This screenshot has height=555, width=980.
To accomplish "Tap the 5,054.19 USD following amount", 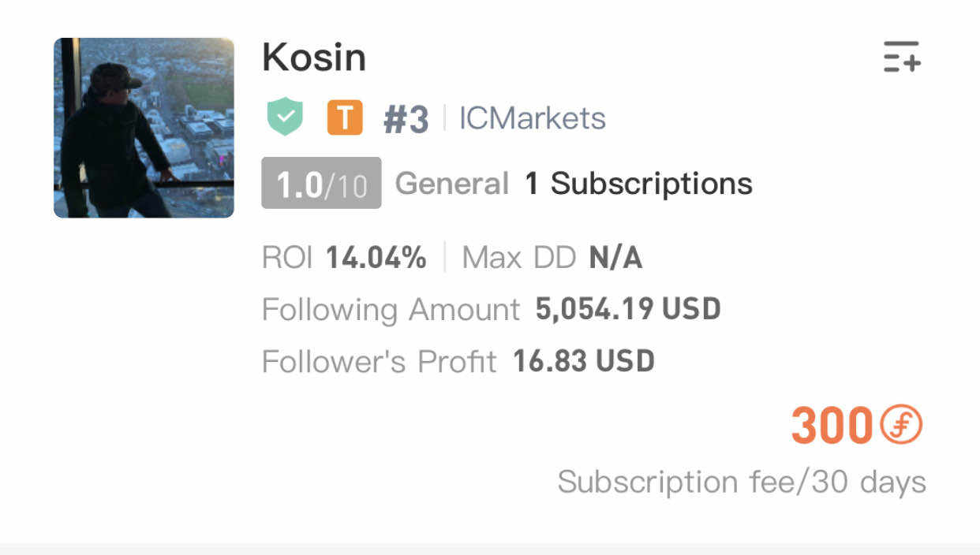I will pos(628,309).
